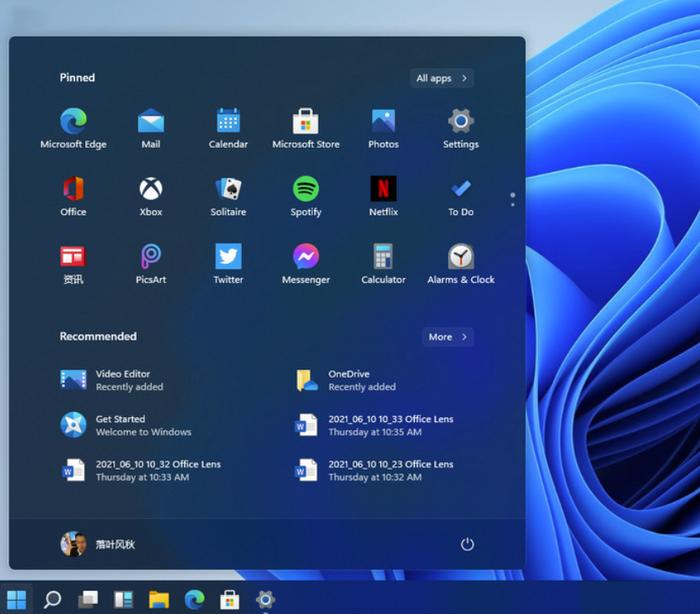Open the 落叶风秋 user account menu
700x614 pixels.
click(98, 544)
